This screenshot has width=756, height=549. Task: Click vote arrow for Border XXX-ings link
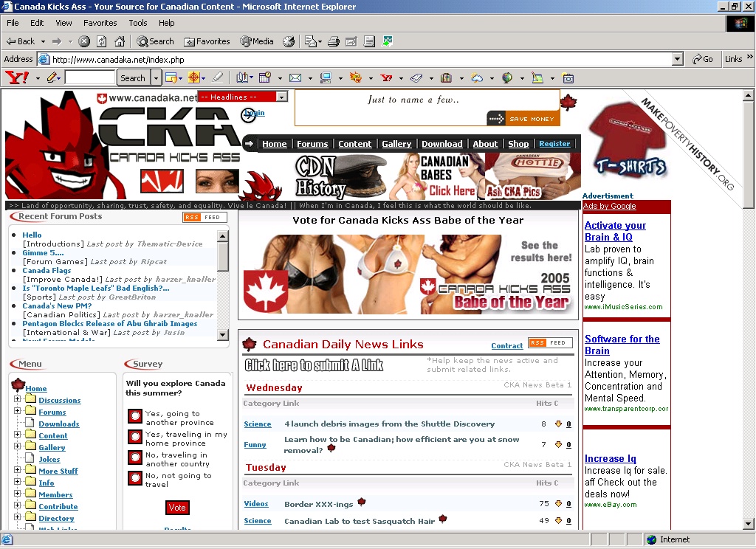coord(558,504)
